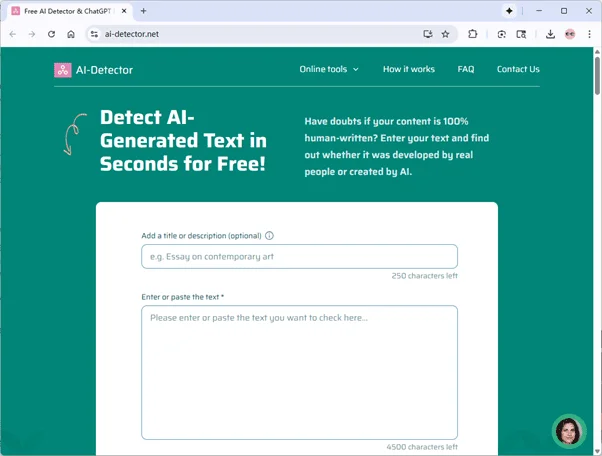The height and width of the screenshot is (456, 602).
Task: Go back with the browser back arrow
Action: pyautogui.click(x=13, y=34)
